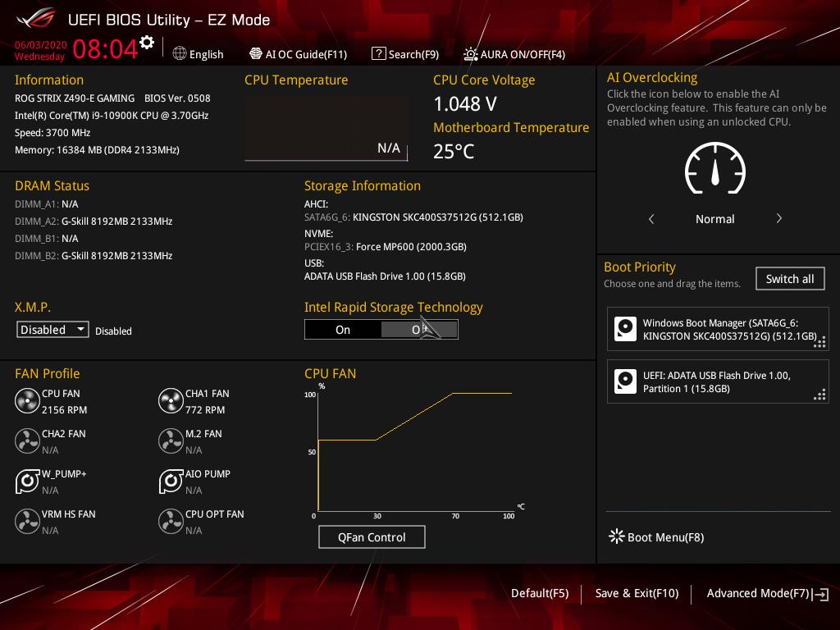Click the right arrow beside Normal overclocking
The height and width of the screenshot is (630, 840).
(x=778, y=219)
